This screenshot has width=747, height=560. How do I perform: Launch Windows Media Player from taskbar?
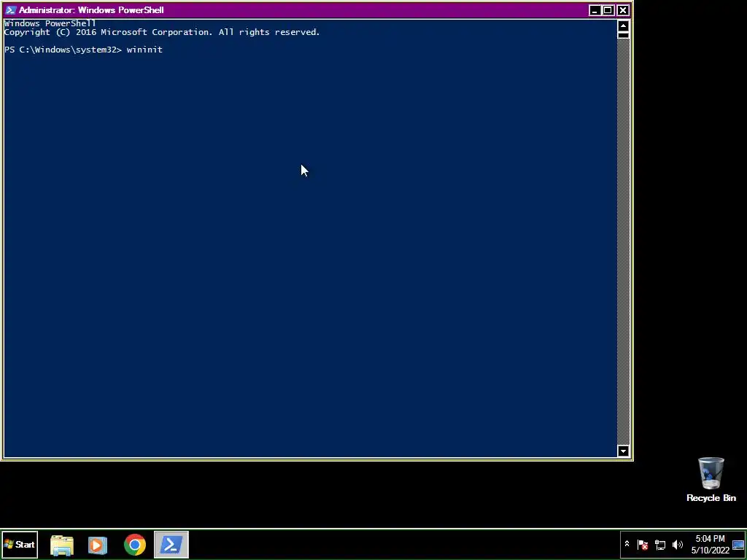[98, 545]
